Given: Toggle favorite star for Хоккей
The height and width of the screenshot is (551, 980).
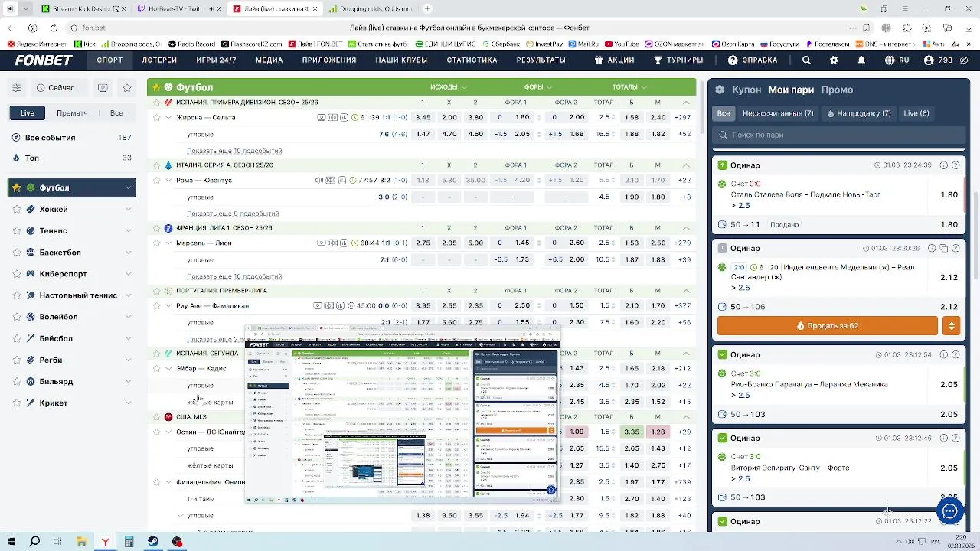Looking at the screenshot, I should tap(18, 209).
